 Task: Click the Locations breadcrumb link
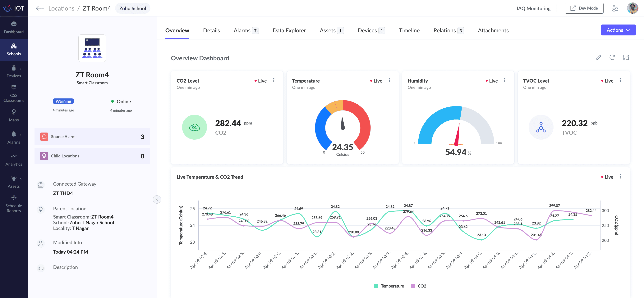(61, 8)
